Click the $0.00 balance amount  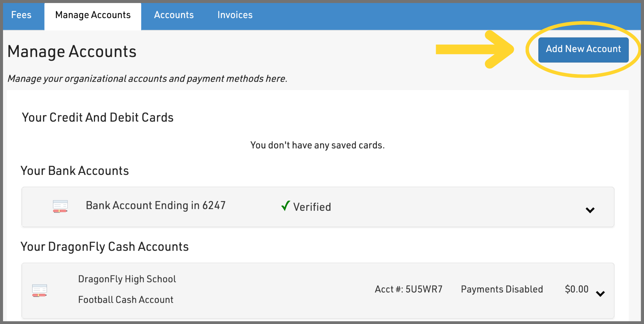576,289
